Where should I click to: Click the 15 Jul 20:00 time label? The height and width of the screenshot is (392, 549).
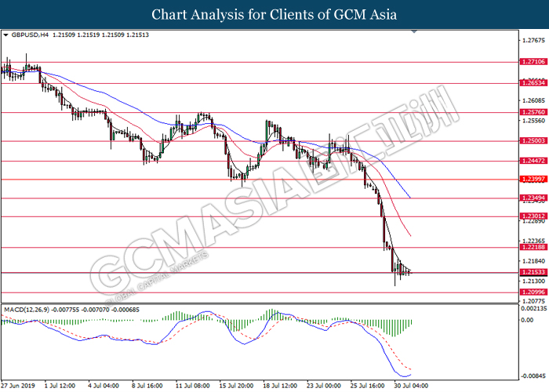[x=236, y=386]
